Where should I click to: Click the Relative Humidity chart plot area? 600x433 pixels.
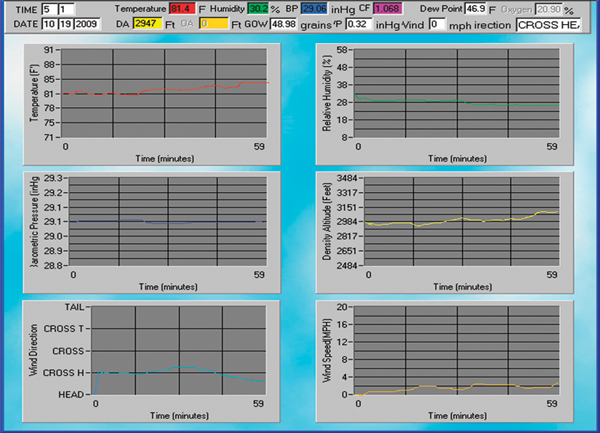click(457, 93)
